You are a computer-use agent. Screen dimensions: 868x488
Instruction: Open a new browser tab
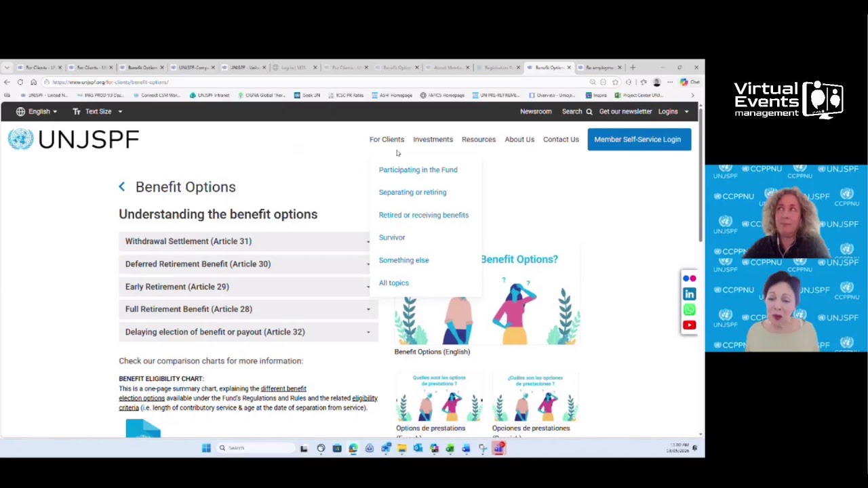(x=633, y=68)
